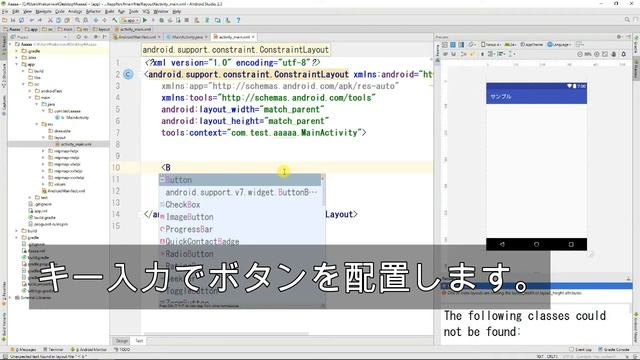Open the Window menu

(x=161, y=11)
